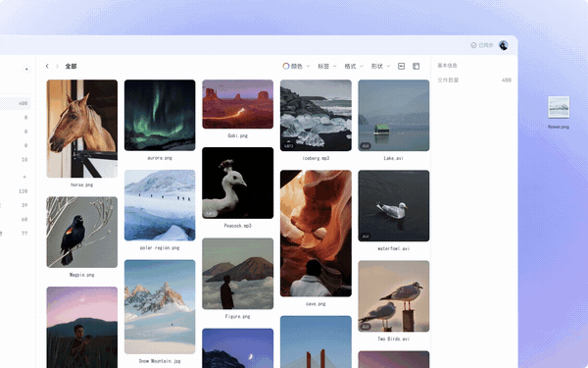
Task: Open the user avatar at top right
Action: click(x=504, y=45)
